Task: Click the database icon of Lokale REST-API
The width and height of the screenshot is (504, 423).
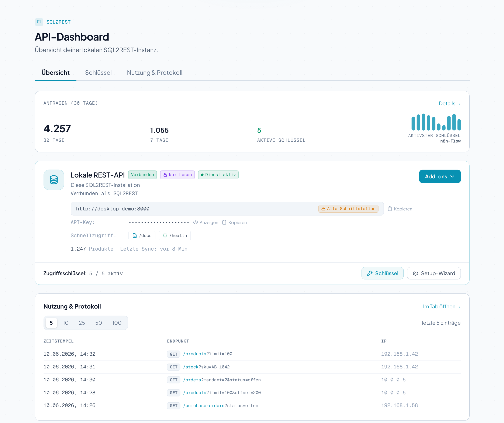Action: (54, 180)
